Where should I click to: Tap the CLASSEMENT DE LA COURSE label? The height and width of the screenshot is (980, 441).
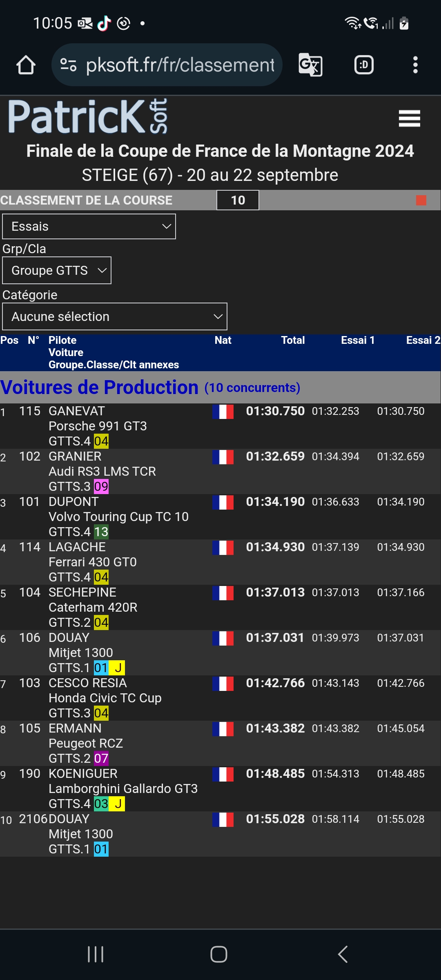pyautogui.click(x=86, y=200)
